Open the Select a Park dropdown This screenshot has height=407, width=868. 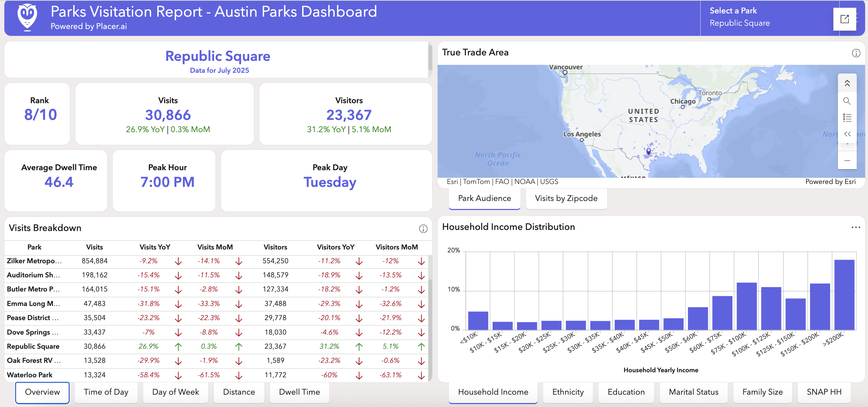point(739,23)
